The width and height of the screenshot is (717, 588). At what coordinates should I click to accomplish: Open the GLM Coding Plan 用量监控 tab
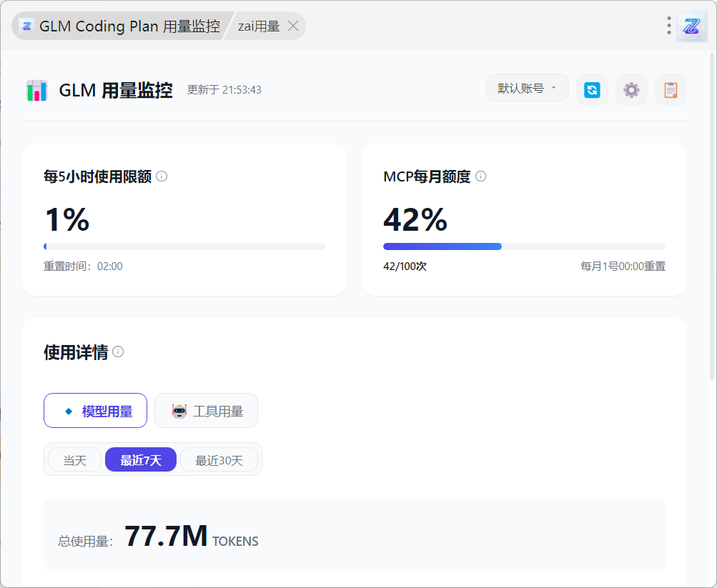120,26
